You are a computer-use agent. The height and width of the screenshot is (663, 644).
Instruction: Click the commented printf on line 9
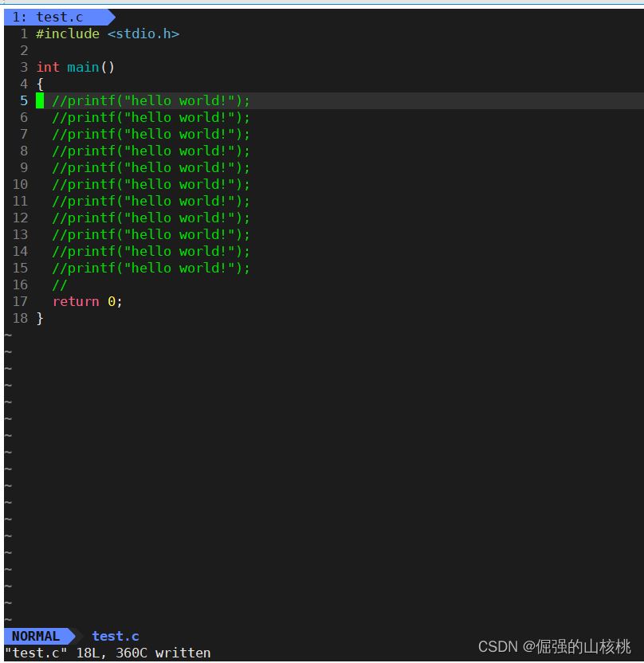pos(151,167)
